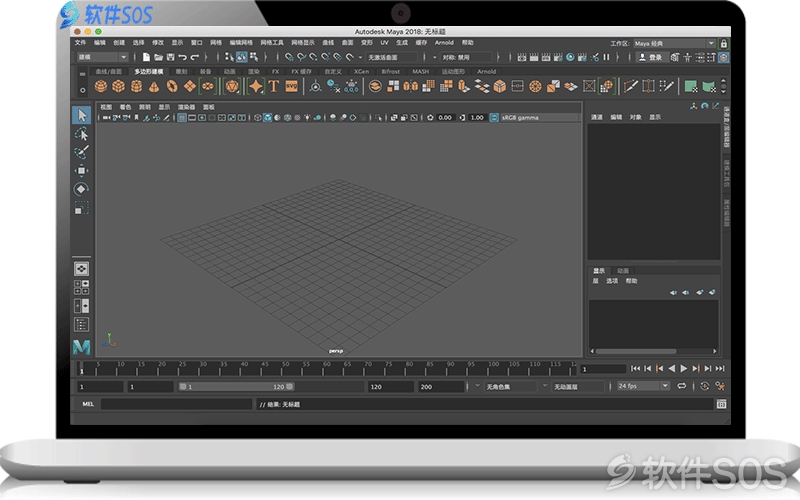This screenshot has height=500, width=800.
Task: Click the Type text tool shelf icon
Action: 274,86
